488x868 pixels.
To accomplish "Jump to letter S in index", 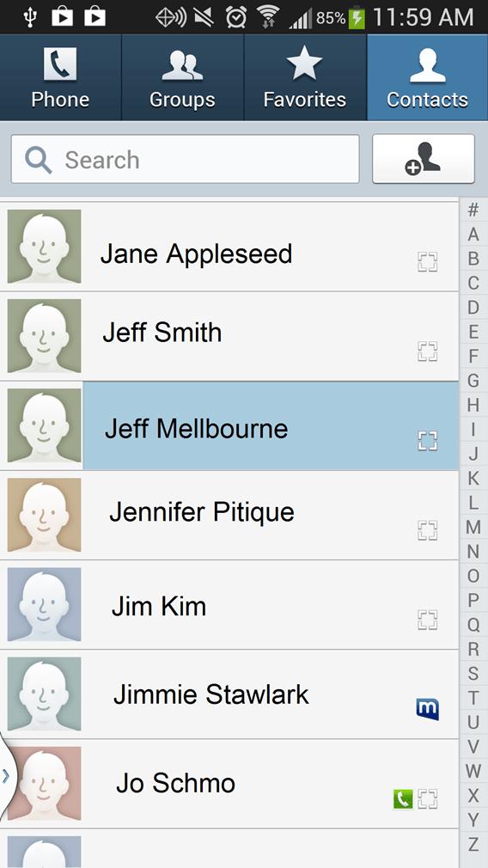I will (473, 673).
